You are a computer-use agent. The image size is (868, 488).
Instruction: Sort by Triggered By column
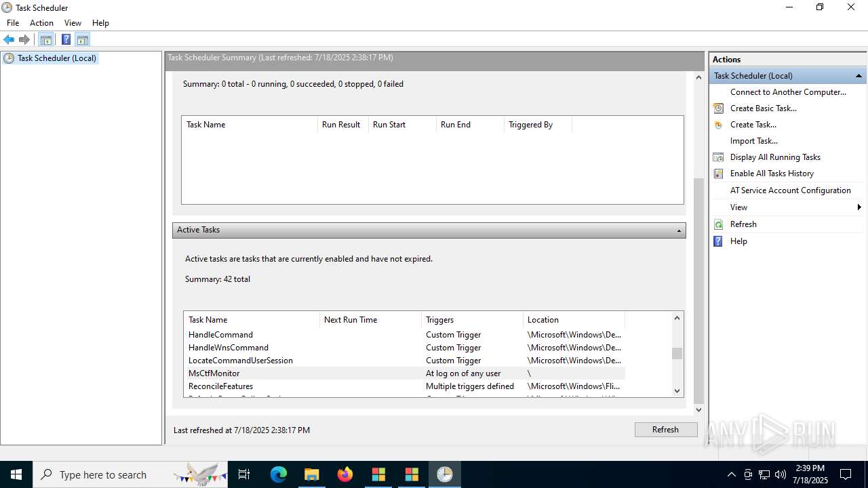[538, 125]
